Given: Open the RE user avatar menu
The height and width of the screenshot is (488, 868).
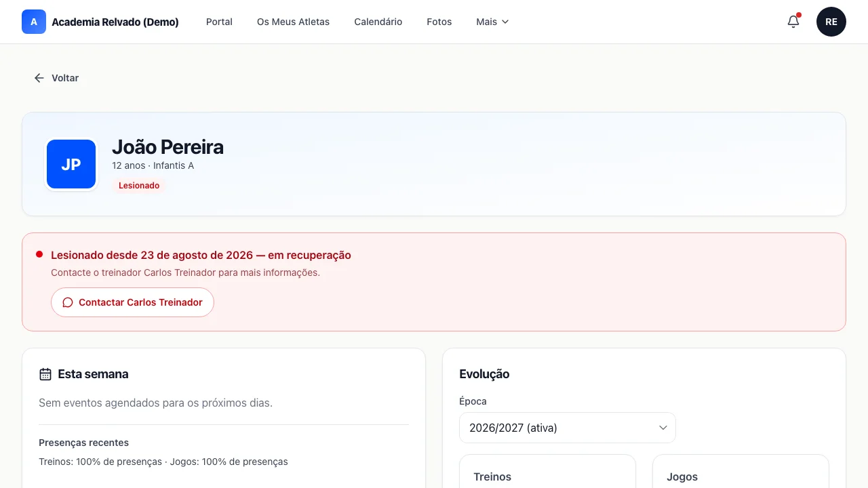Looking at the screenshot, I should pos(831,22).
